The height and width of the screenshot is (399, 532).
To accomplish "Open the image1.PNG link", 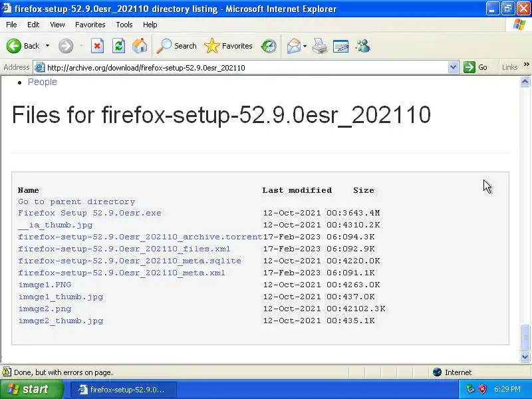I will [45, 285].
